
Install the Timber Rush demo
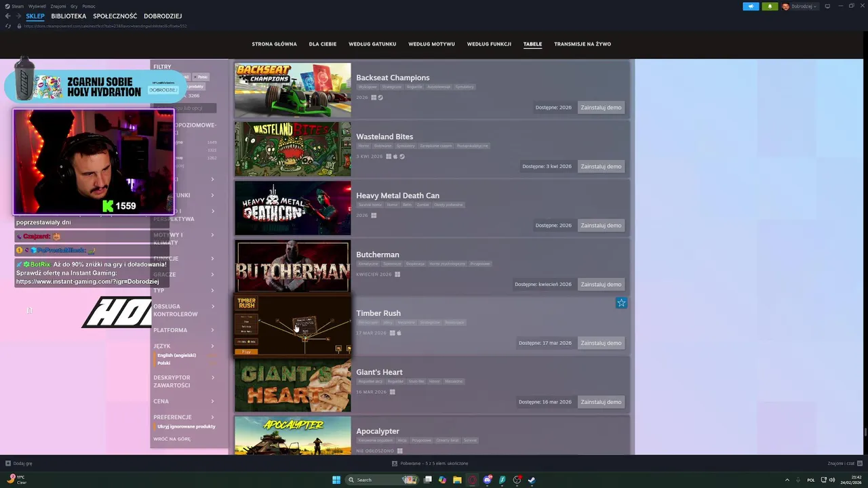[601, 343]
